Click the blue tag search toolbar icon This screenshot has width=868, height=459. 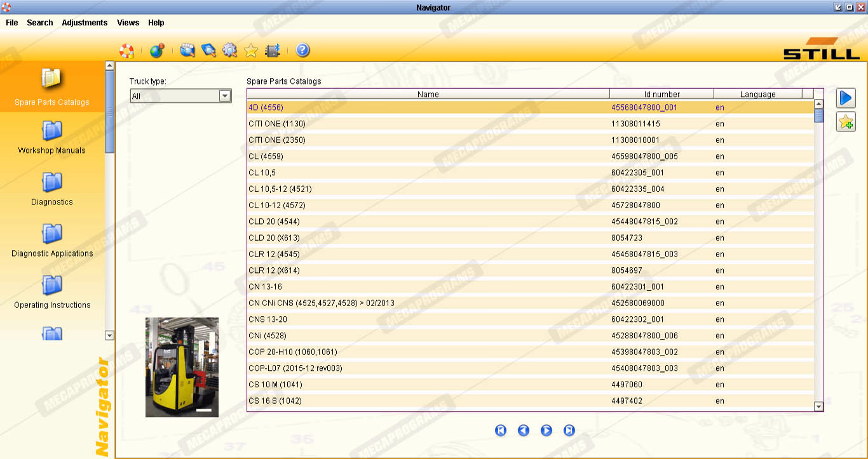[208, 50]
